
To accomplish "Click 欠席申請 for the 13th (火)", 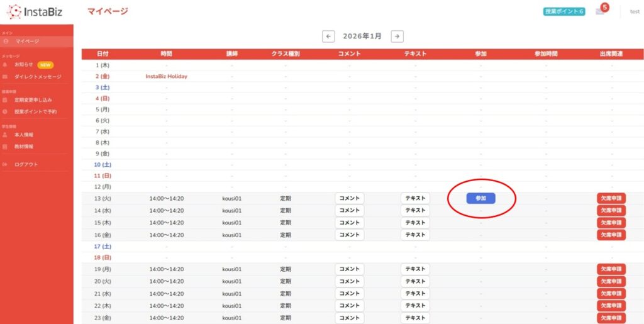I will pos(611,198).
